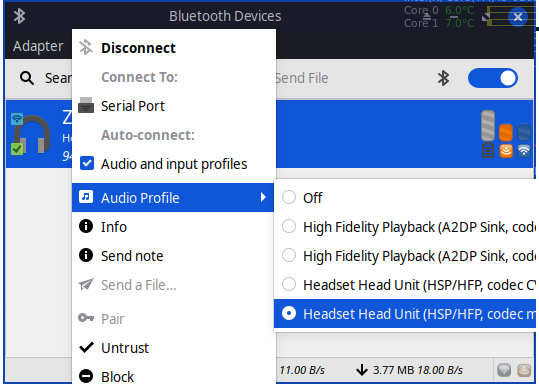This screenshot has width=539, height=387.
Task: Click the Core 1 temperature reading behind window
Action: tap(460, 23)
